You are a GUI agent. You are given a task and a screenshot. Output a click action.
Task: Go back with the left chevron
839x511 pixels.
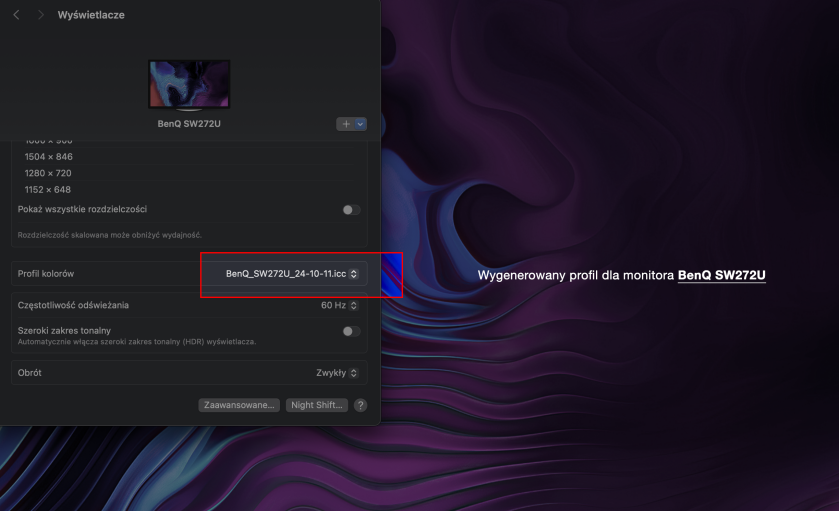16,15
